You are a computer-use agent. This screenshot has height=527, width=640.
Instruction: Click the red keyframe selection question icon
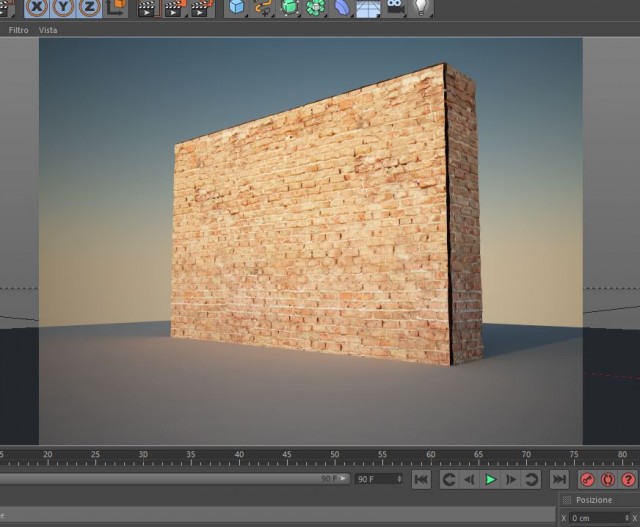629,480
